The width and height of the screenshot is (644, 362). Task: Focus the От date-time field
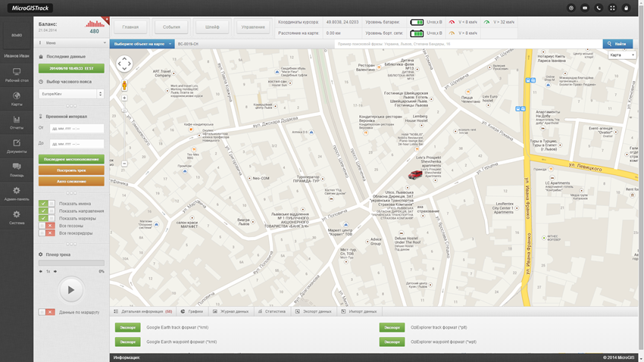77,129
